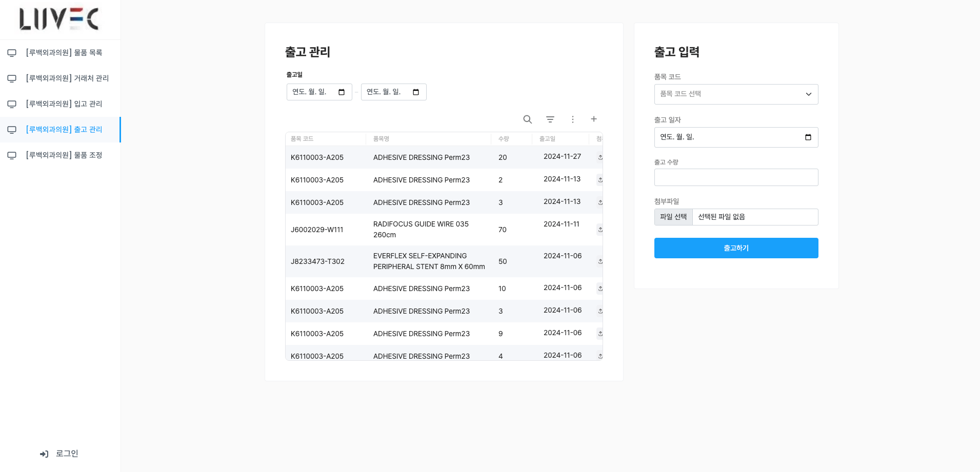Apply table filters using the filter icon
The width and height of the screenshot is (980, 472).
pos(550,119)
